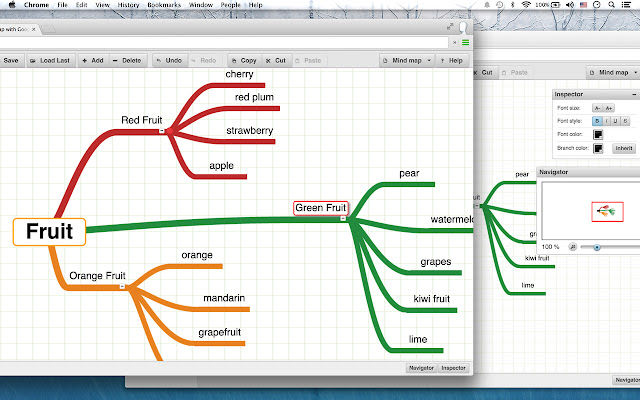Open Mind map dropdown in back window

click(613, 73)
